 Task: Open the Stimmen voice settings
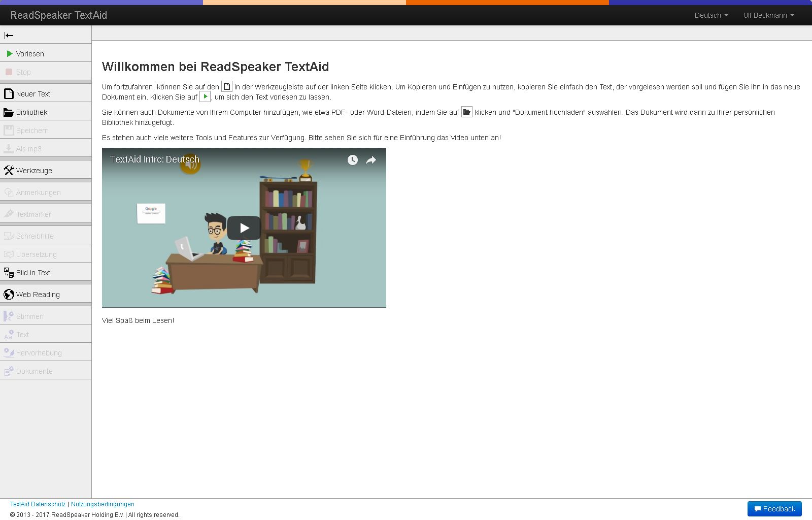(x=46, y=316)
